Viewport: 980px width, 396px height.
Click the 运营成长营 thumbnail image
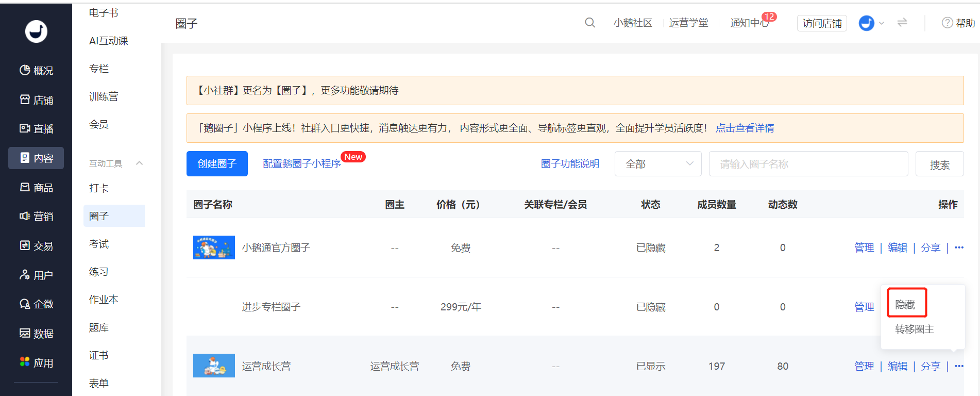tap(214, 366)
